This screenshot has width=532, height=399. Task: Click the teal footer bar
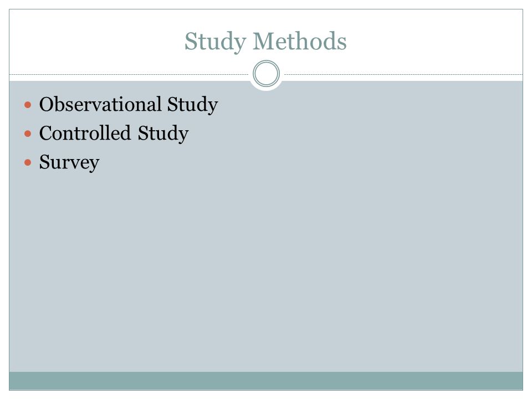(x=266, y=381)
